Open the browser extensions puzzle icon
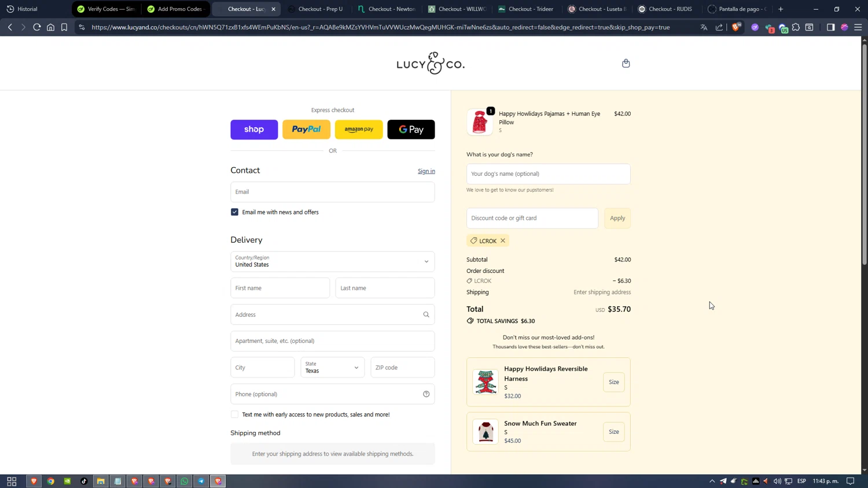The image size is (868, 488). [x=796, y=27]
